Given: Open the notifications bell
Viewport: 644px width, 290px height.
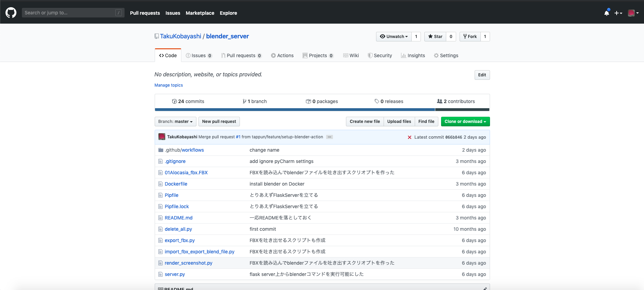Looking at the screenshot, I should (607, 13).
